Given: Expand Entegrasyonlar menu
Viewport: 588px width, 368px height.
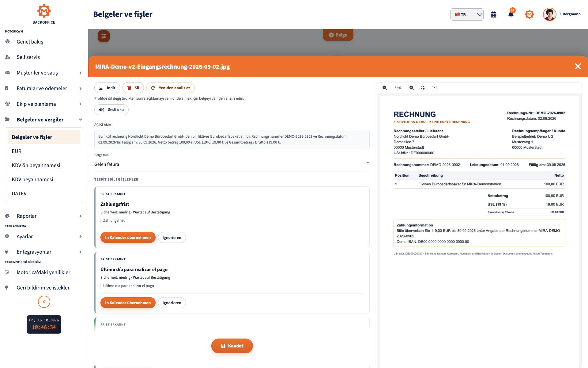Looking at the screenshot, I should pyautogui.click(x=44, y=252).
